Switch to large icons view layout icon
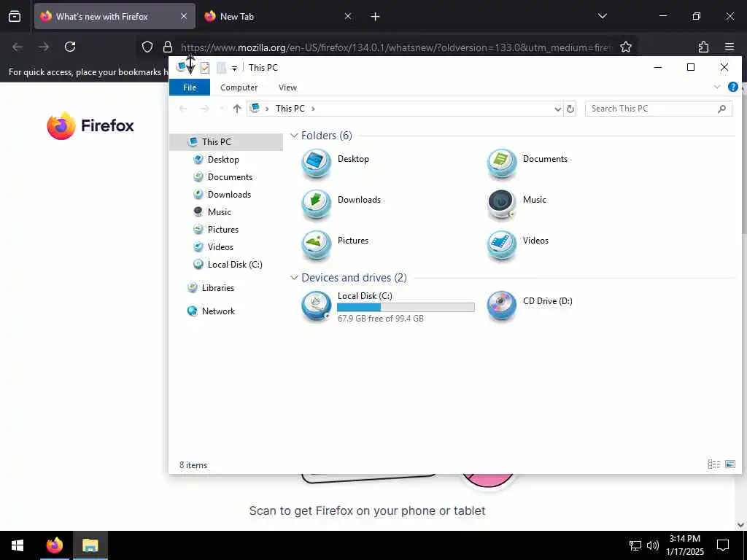 [x=729, y=464]
